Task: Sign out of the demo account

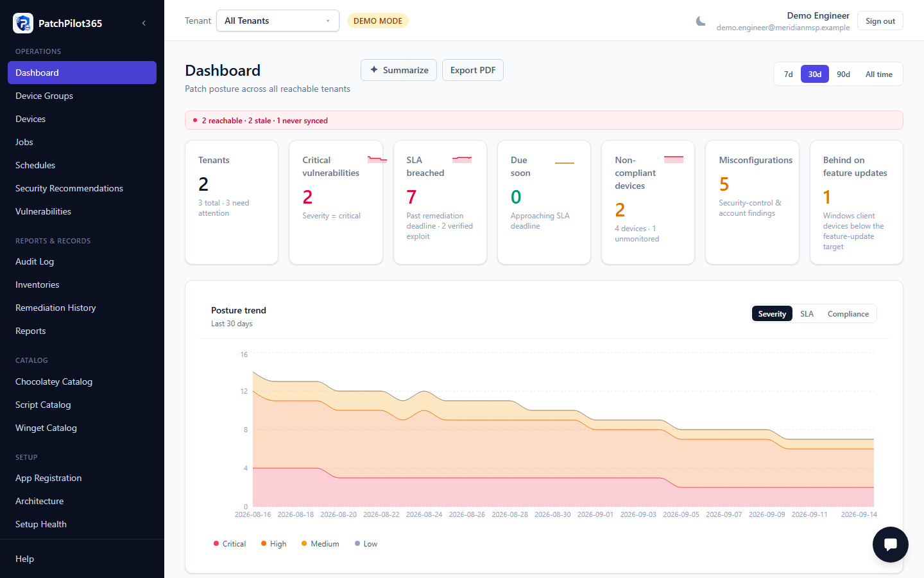Action: pos(880,21)
